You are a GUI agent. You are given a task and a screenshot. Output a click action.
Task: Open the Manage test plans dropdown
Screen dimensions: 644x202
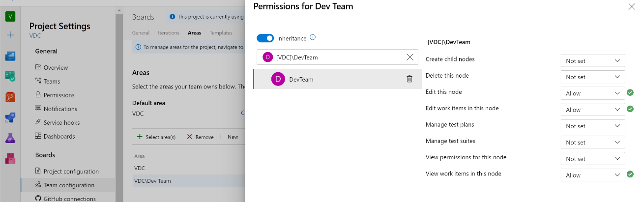click(592, 126)
